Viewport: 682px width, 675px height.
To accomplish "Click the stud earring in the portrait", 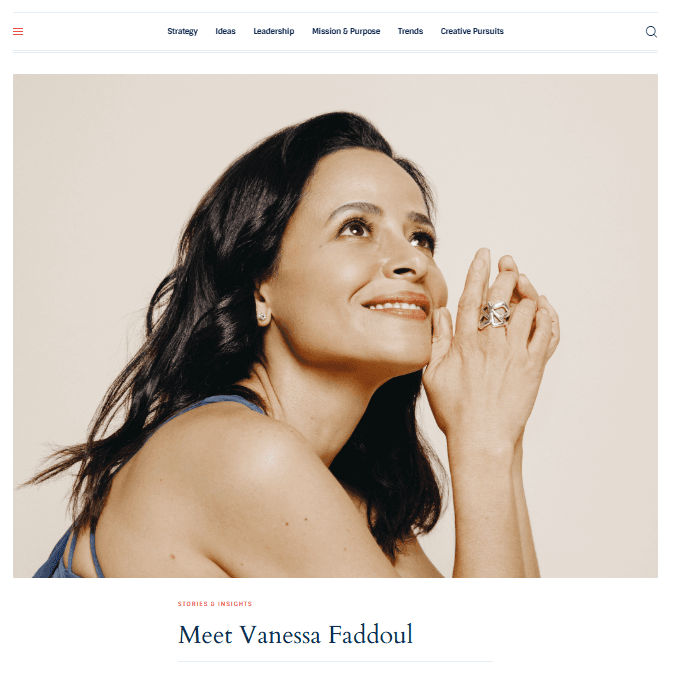I will coord(262,317).
